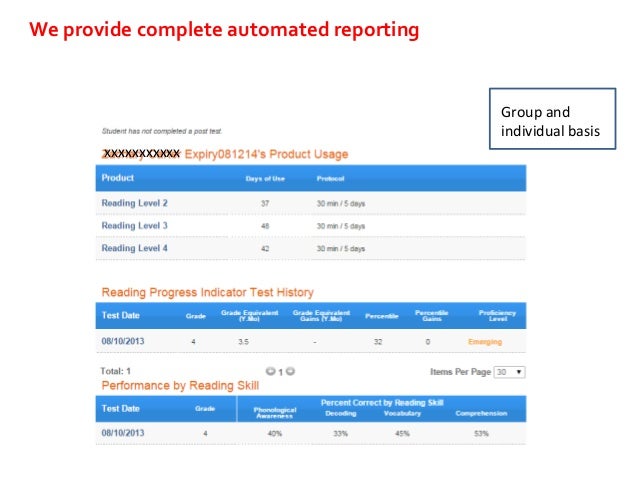Click the previous page arrow icon

270,371
